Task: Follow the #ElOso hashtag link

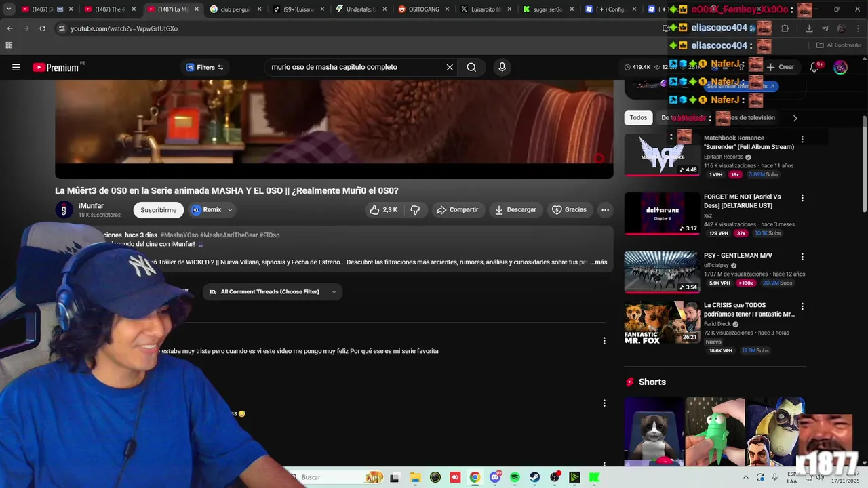Action: (269, 235)
